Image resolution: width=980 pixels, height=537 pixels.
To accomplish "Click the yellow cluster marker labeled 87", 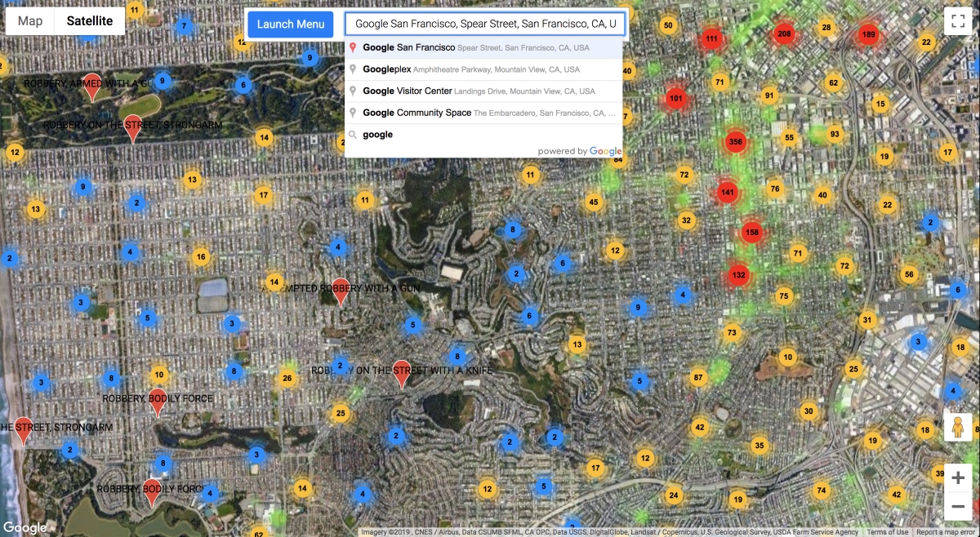I will 697,378.
